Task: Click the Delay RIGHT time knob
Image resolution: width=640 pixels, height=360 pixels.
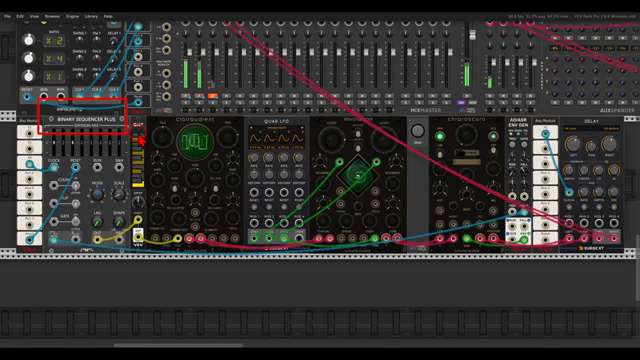Action: pos(609,144)
